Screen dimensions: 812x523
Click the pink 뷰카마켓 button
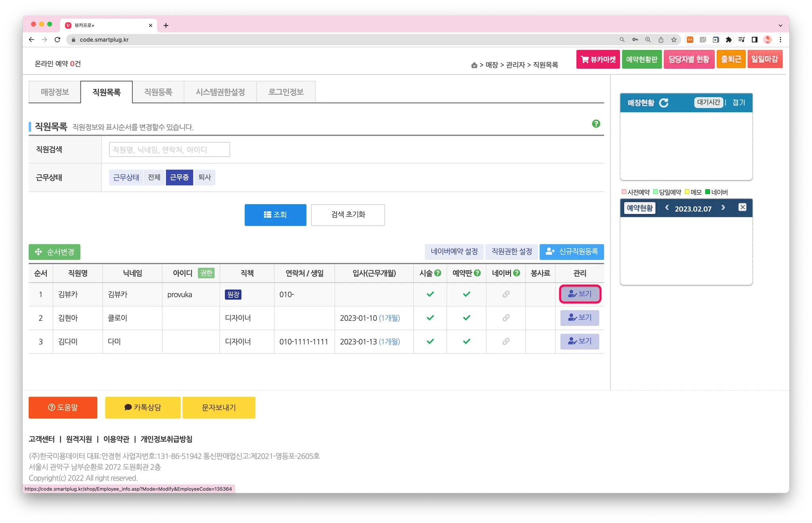tap(598, 59)
